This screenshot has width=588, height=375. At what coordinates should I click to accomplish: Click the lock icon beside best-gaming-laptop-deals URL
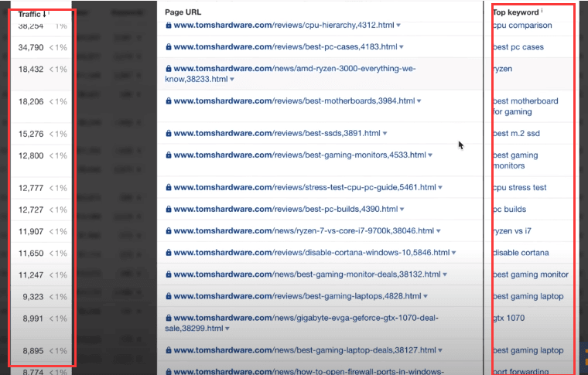(x=169, y=350)
